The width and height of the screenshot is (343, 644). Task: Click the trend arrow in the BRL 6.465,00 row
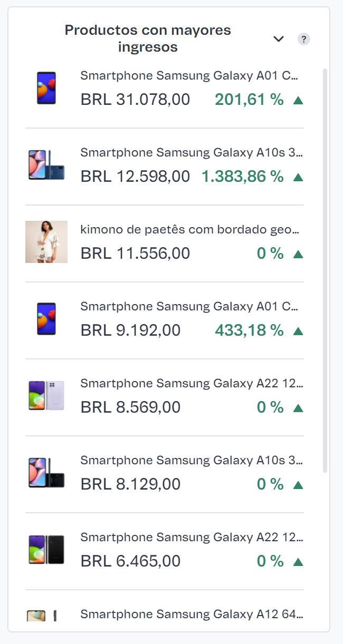click(298, 562)
